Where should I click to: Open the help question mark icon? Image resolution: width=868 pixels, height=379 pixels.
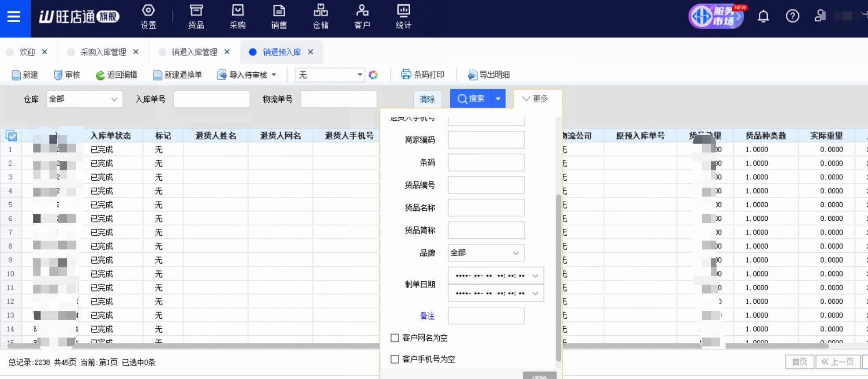coord(792,17)
